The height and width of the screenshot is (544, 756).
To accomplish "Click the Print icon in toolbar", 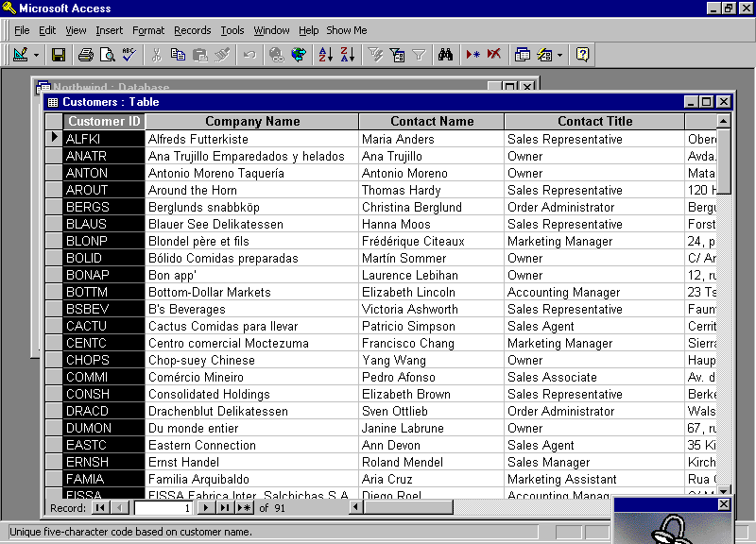I will tap(86, 55).
